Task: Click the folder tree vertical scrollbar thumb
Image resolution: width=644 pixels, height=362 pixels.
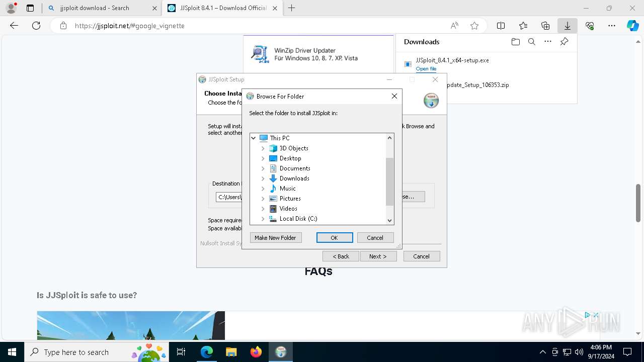Action: pyautogui.click(x=389, y=182)
